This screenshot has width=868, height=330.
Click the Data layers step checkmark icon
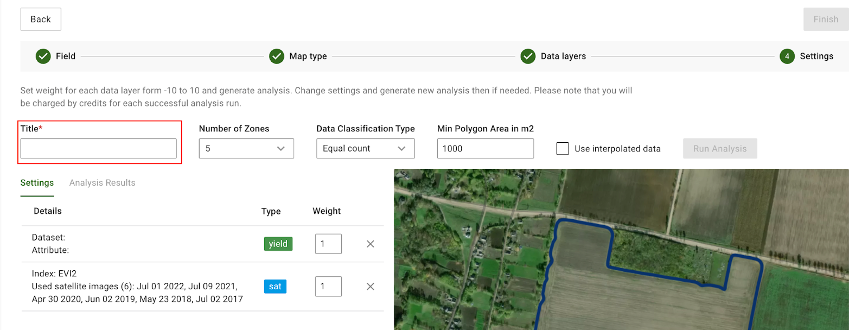tap(528, 56)
